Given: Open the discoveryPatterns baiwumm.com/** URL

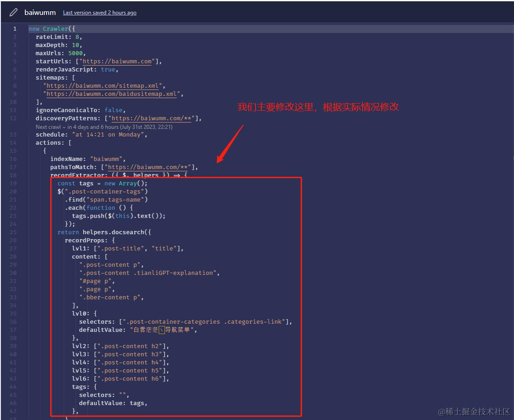Looking at the screenshot, I should pos(151,118).
